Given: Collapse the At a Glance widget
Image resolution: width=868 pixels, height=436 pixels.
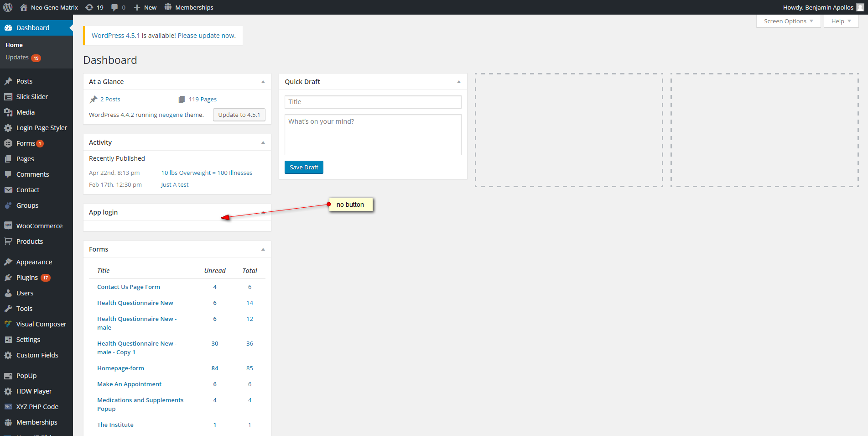Looking at the screenshot, I should coord(263,82).
